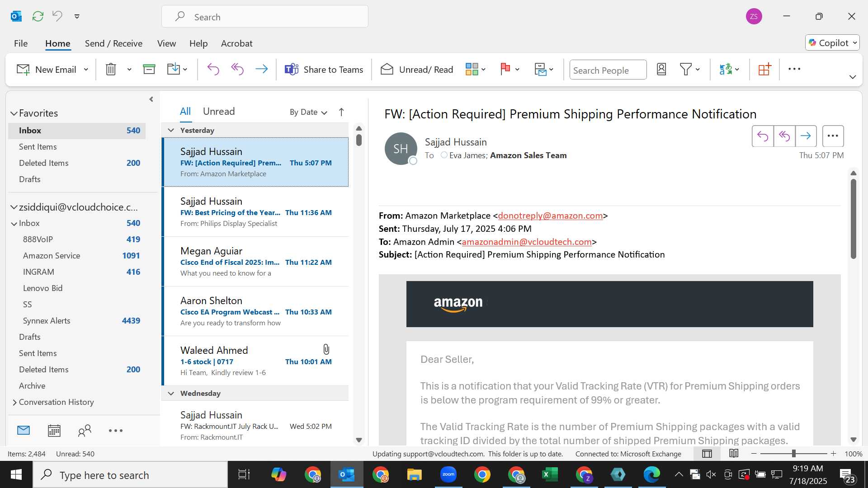
Task: Open Megan Aguiar Cisco End of Fiscal email
Action: pos(255,262)
